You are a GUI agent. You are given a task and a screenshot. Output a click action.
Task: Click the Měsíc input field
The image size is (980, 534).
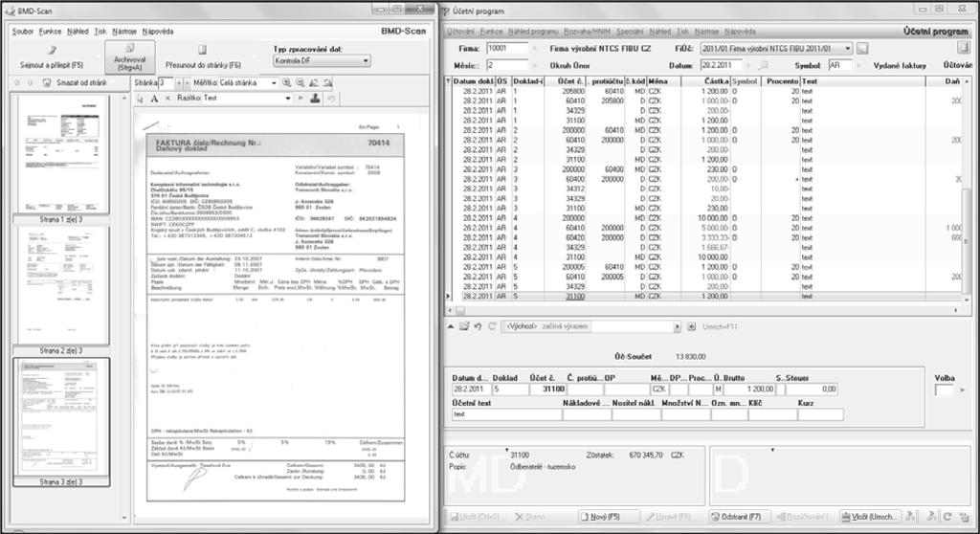pyautogui.click(x=507, y=65)
